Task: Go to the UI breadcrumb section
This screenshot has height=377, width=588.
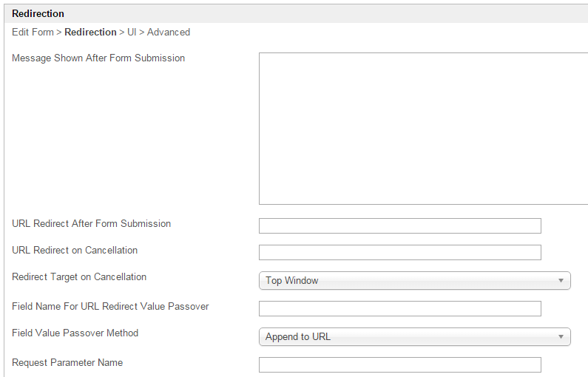Action: 132,33
